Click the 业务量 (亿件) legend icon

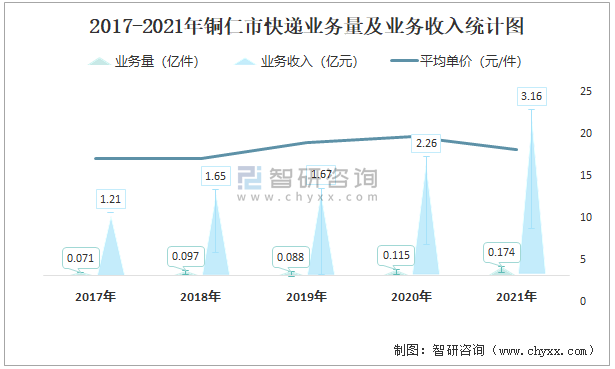tap(99, 61)
